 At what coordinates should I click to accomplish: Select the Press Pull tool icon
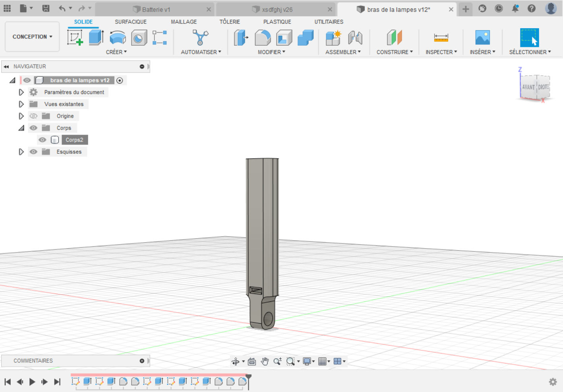coord(241,38)
